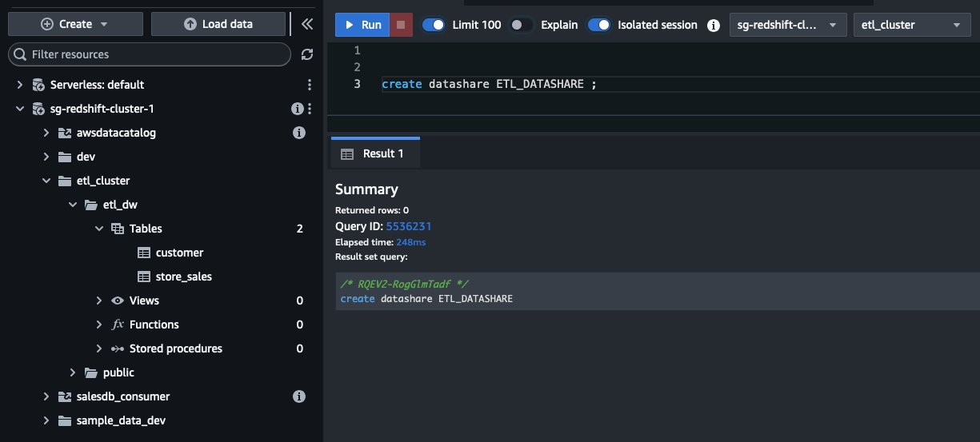Screen dimensions: 980x442
Task: Click the awsdatacatalog label
Action: [116, 133]
